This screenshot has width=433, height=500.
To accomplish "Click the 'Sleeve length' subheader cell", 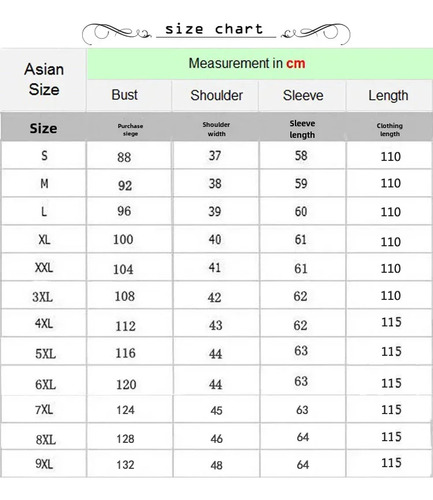I will pos(302,129).
